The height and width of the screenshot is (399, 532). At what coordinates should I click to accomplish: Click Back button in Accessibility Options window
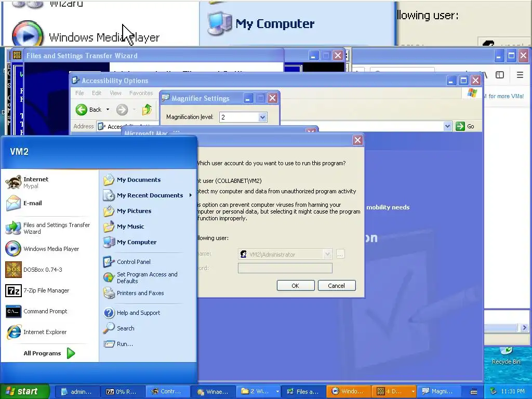[88, 110]
